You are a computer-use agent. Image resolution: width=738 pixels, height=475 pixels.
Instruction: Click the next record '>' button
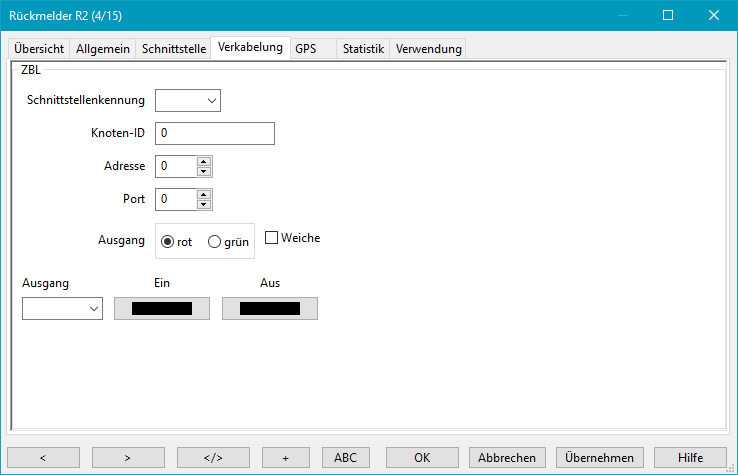coord(128,457)
